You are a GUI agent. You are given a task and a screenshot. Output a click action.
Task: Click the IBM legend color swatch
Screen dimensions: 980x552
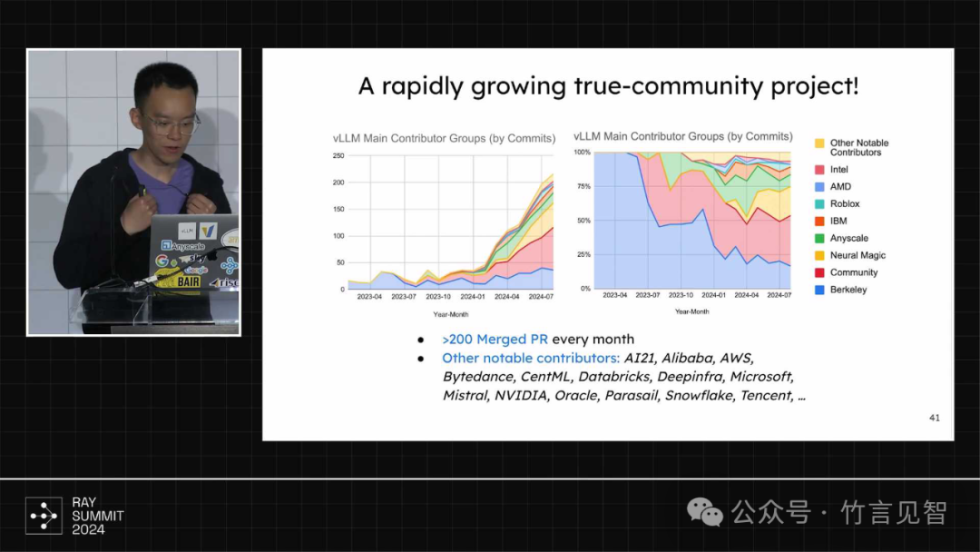point(819,222)
